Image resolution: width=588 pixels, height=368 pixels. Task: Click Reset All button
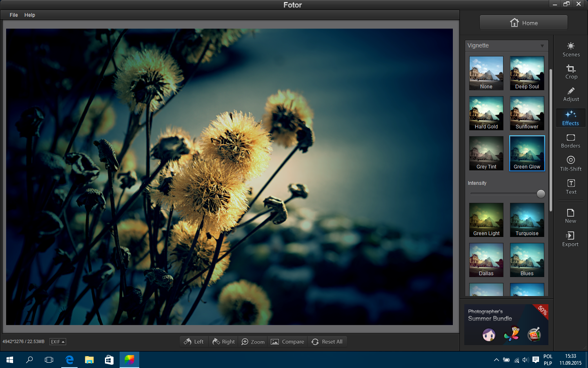click(327, 341)
